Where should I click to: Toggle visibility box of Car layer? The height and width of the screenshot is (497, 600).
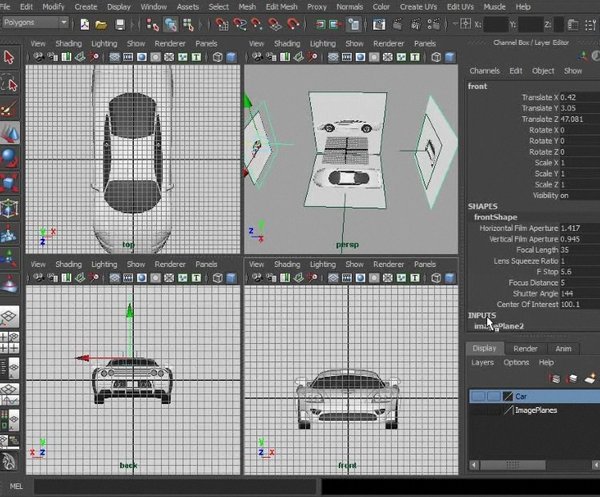tap(478, 396)
